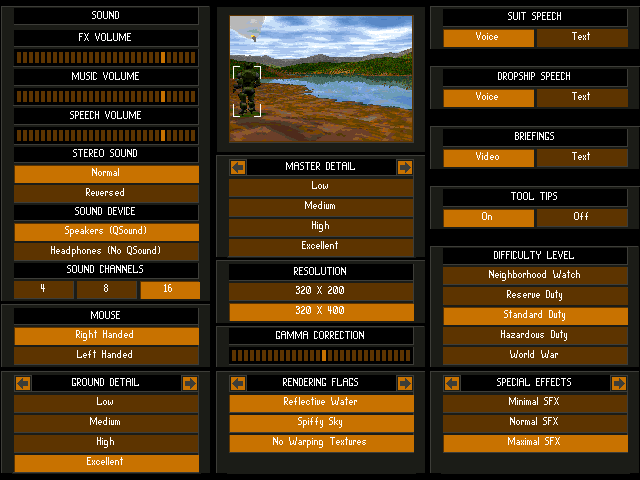Set Master Detail to Medium

[x=321, y=207]
